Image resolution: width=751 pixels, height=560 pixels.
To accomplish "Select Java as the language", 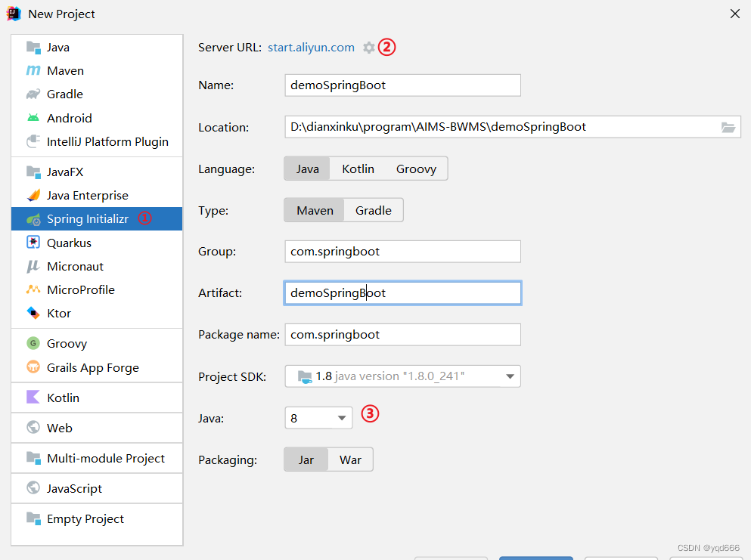I will pyautogui.click(x=307, y=169).
